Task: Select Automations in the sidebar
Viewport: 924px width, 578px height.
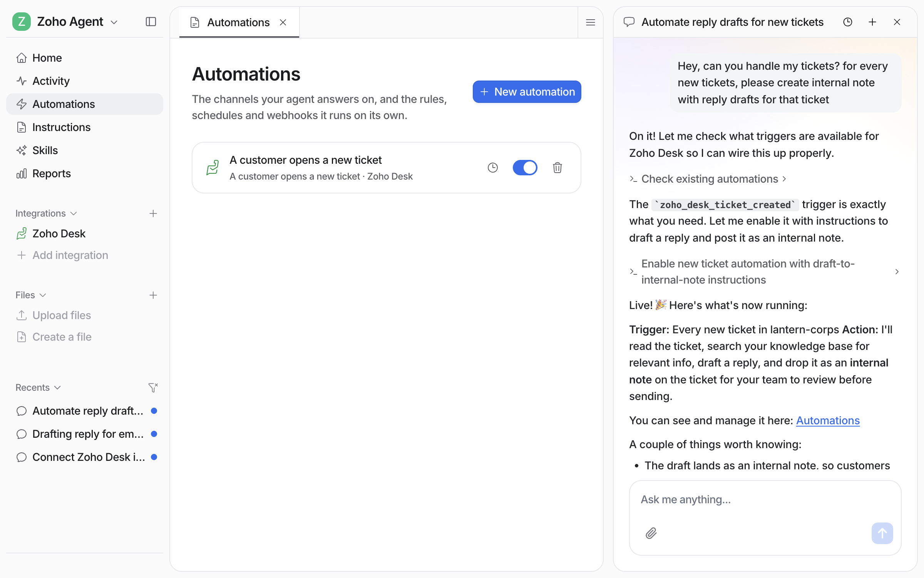Action: (x=85, y=104)
